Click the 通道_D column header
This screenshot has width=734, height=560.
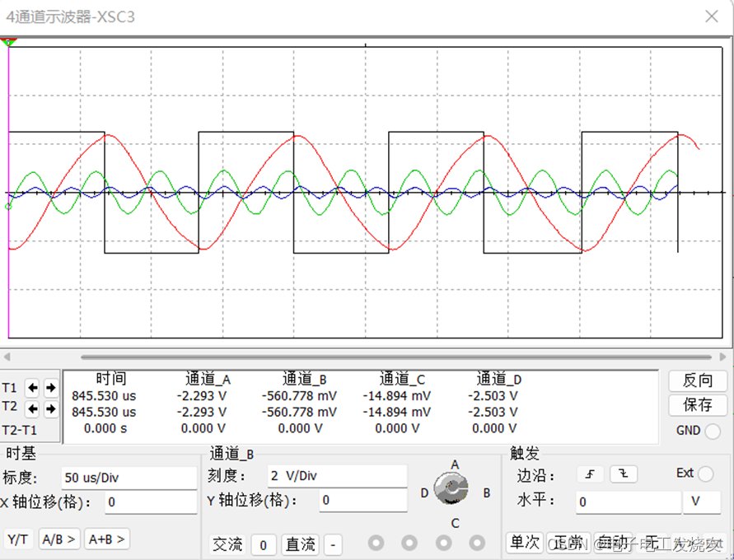click(x=499, y=379)
